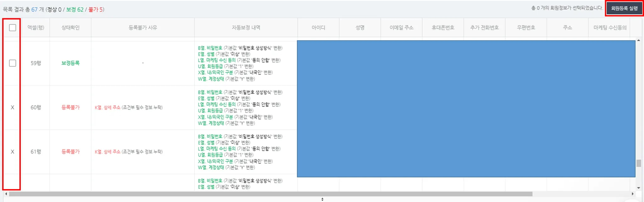Viewport: 644px width, 202px height.
Task: Click the panel resize handle below the table
Action: tap(322, 199)
